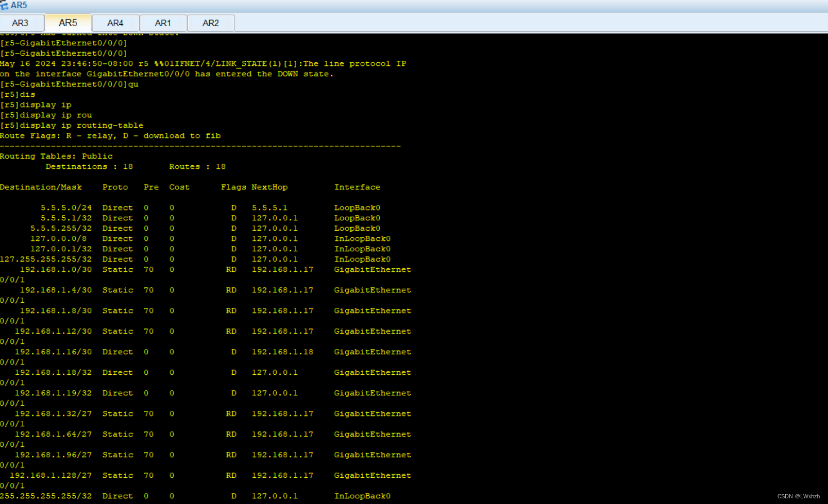
Task: Click destination 127.0.0.0/8
Action: [58, 239]
